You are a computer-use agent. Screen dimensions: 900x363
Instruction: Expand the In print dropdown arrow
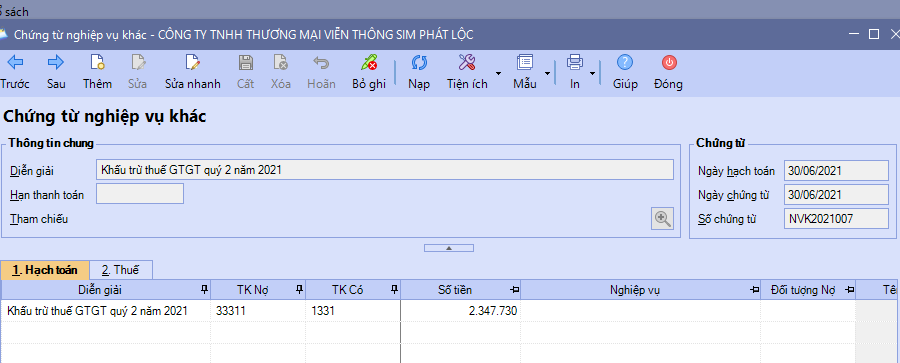[x=592, y=74]
